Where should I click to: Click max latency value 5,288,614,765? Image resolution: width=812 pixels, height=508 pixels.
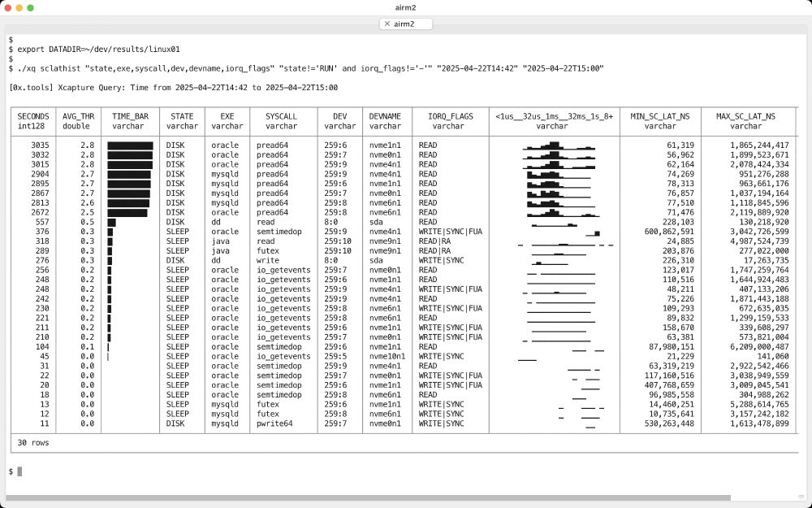(760, 404)
